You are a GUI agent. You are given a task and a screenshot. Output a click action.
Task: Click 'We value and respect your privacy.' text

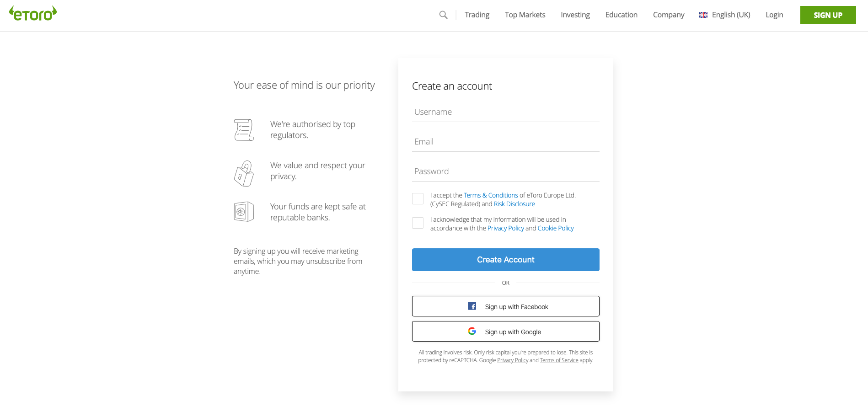click(x=318, y=171)
